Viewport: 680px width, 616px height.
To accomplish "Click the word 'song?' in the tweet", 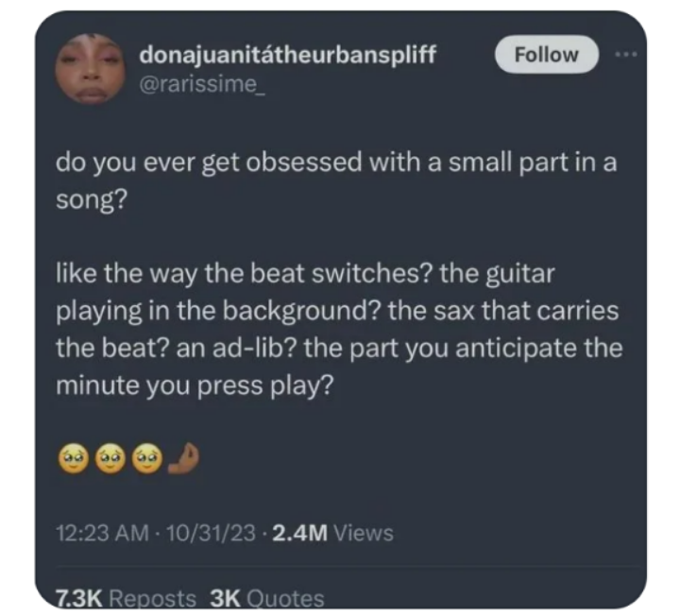I will click(92, 200).
